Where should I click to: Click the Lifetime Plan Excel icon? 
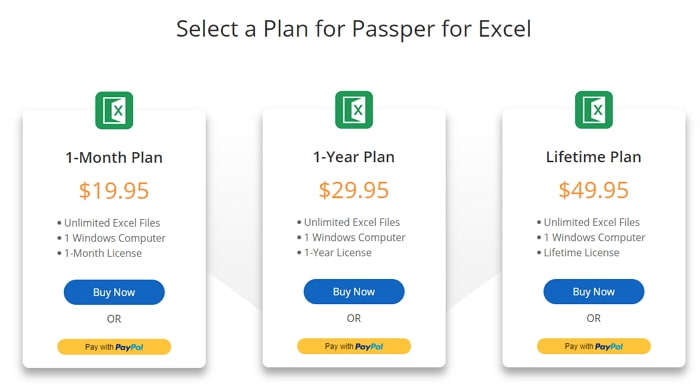click(594, 110)
